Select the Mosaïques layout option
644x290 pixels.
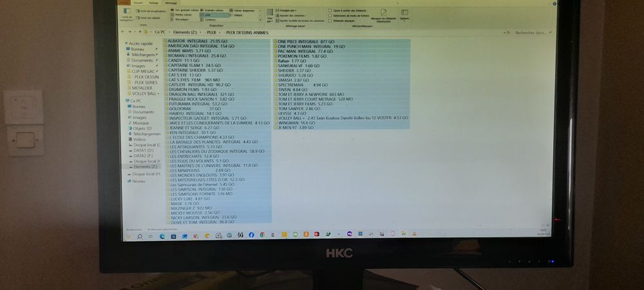180,19
